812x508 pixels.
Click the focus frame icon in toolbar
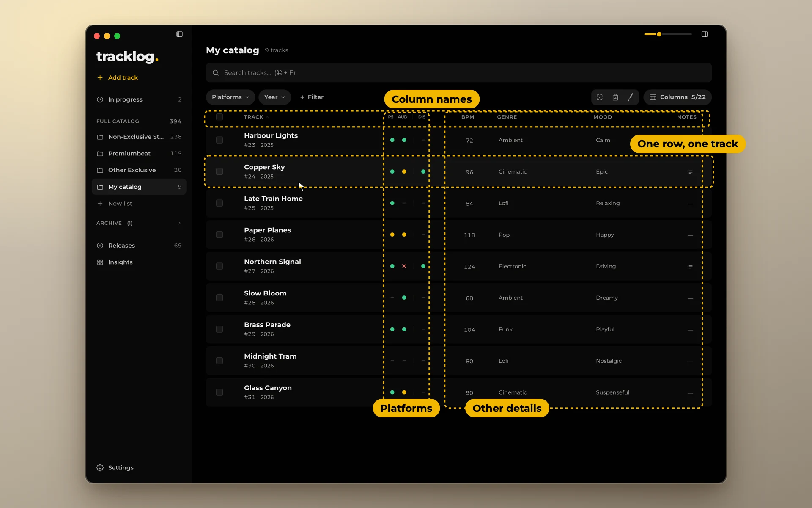point(600,97)
